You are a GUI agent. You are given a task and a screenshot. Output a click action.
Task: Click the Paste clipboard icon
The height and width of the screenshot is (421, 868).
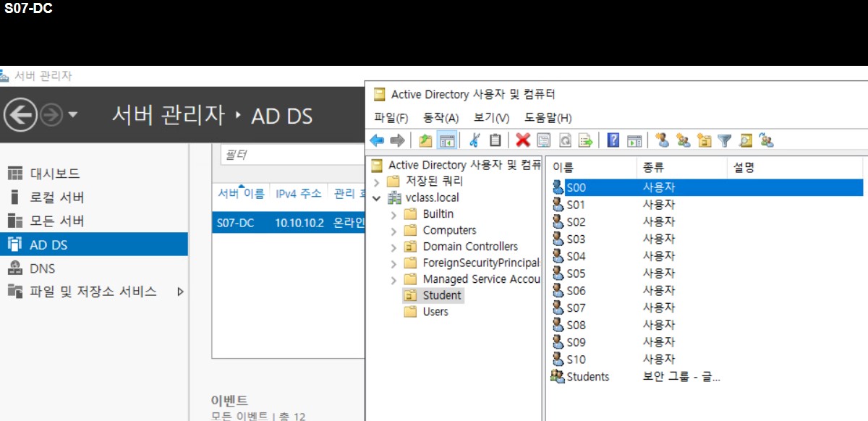click(495, 140)
